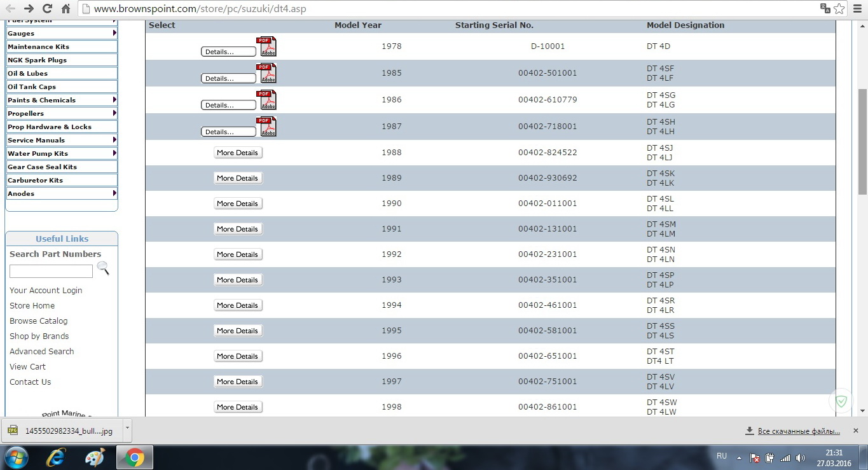Open the volume control in system tray
Viewport: 868px width, 470px height.
(800, 458)
